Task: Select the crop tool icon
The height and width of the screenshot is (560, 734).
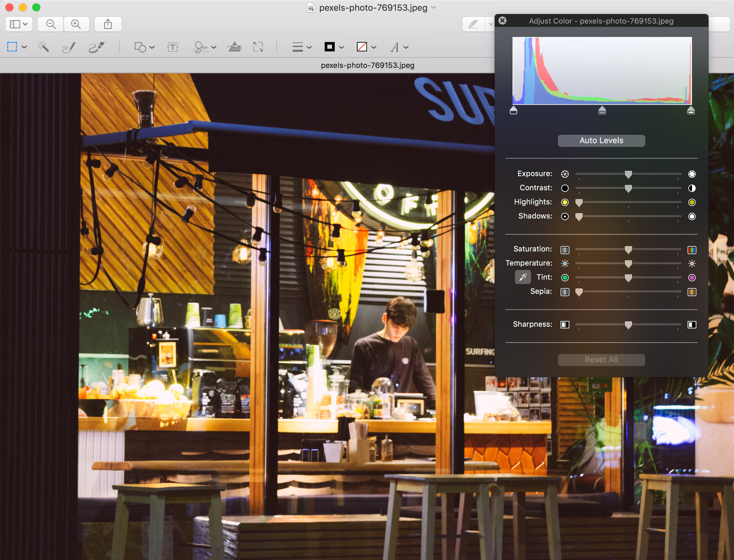Action: click(259, 46)
